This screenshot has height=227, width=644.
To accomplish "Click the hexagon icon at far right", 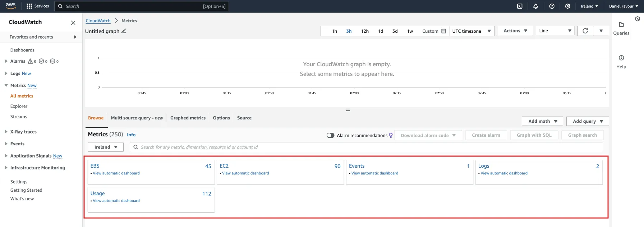I will pyautogui.click(x=638, y=19).
